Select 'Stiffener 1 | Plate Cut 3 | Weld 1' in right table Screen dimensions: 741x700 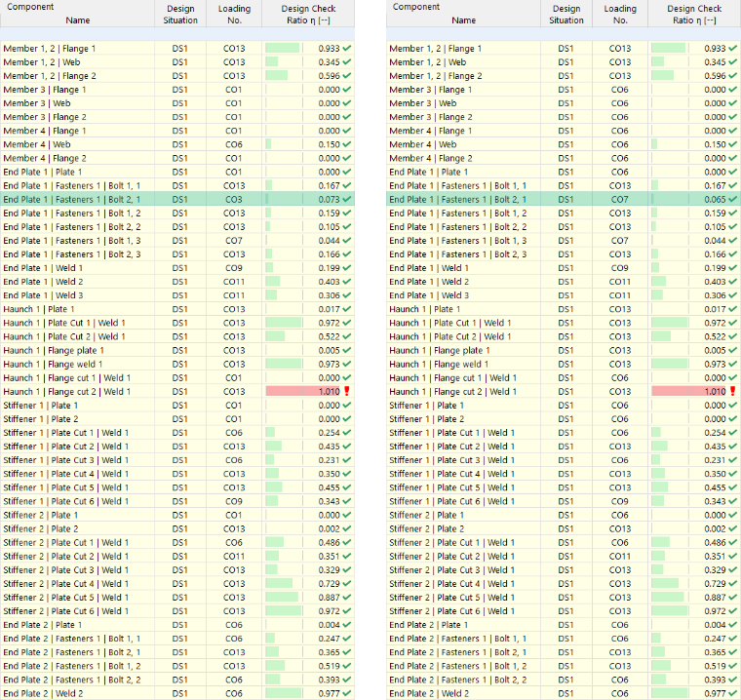pyautogui.click(x=452, y=460)
